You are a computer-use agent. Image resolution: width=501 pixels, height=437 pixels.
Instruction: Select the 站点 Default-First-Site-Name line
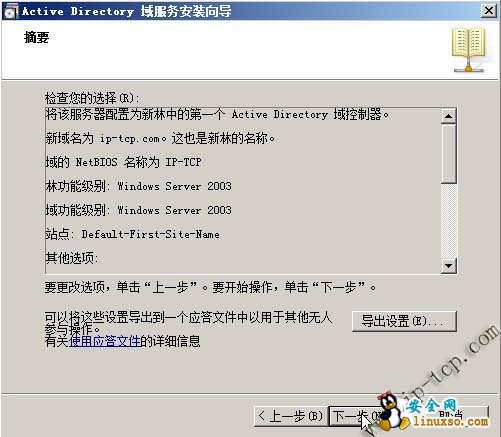pyautogui.click(x=132, y=234)
